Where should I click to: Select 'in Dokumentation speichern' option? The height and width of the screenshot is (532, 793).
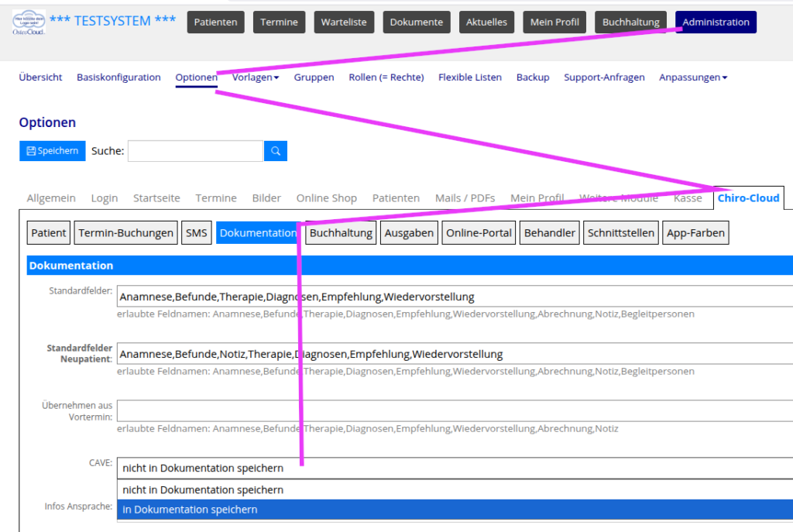[x=455, y=510]
